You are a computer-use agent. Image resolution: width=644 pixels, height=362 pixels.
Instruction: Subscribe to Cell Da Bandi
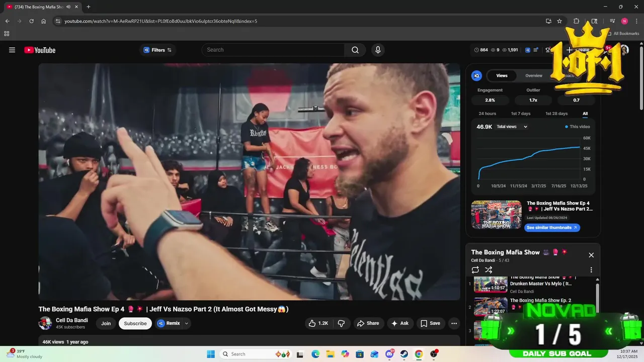tap(135, 323)
